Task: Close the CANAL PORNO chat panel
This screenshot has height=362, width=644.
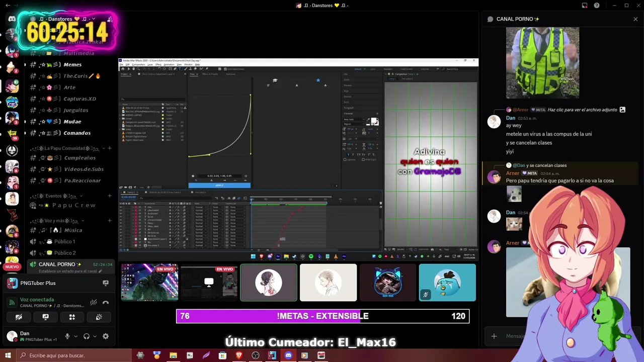Action: point(635,19)
